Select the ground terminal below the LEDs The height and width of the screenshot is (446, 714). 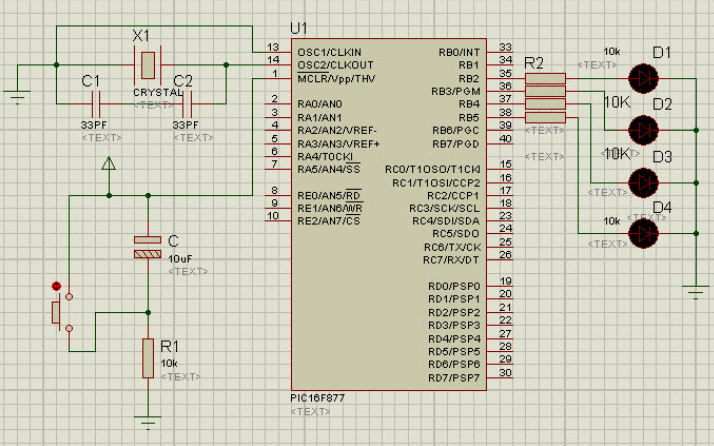point(695,291)
